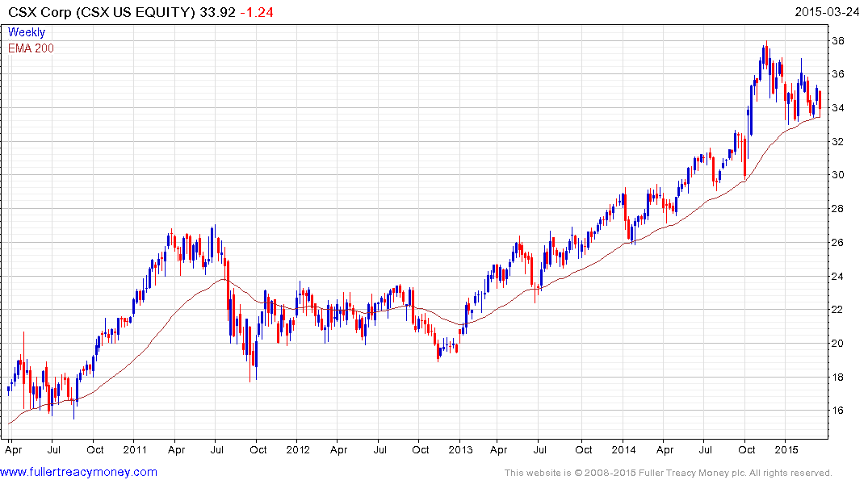The image size is (868, 484).
Task: Click the 16 price axis label
Action: [837, 411]
